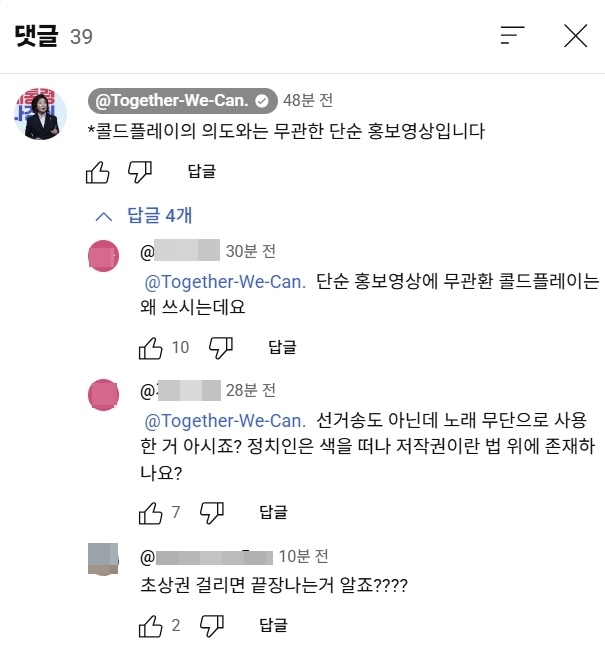Click the avatar of the 10분 전 commenter
Screen dimensions: 605x651
[106, 558]
